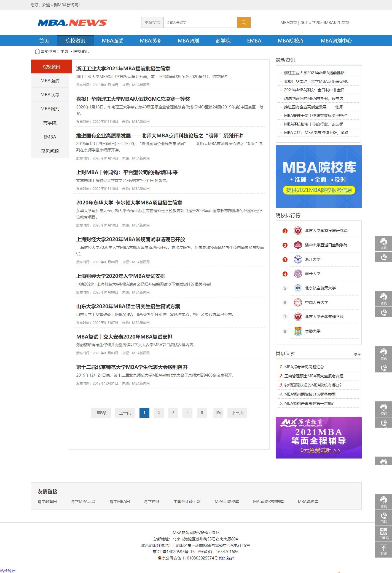
Task: Open the MBA调剂中心 navigation tab
Action: point(336,41)
